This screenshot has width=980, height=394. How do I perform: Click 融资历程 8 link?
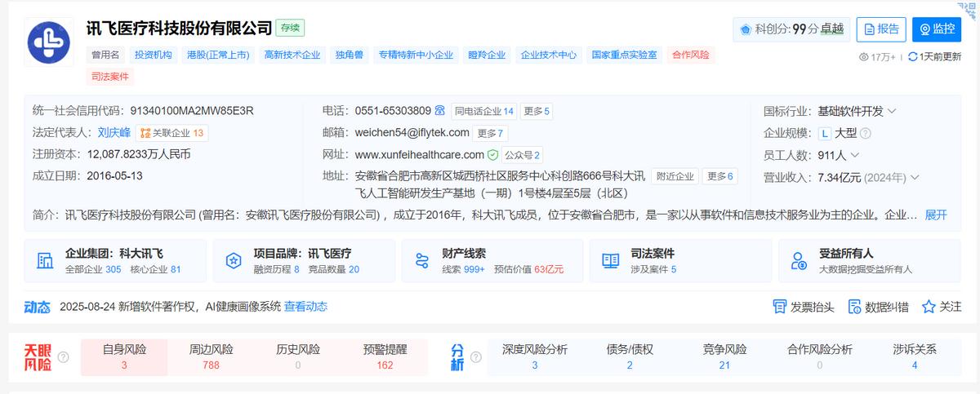tap(276, 269)
